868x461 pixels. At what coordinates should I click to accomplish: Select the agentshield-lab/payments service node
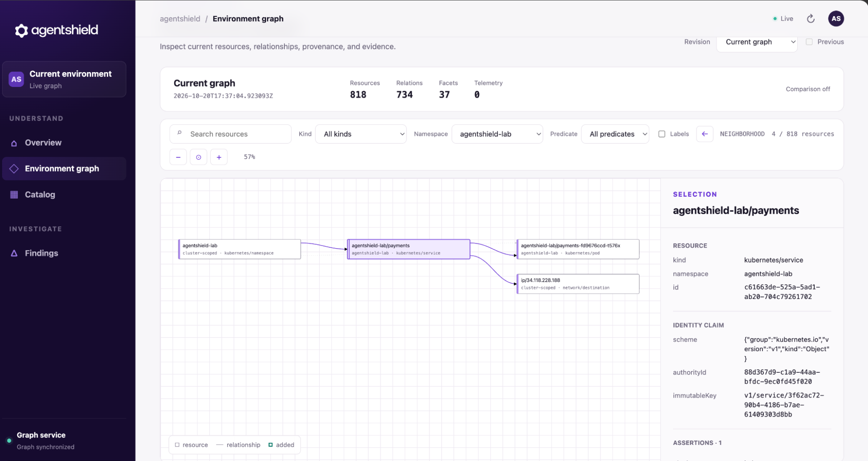pos(409,249)
